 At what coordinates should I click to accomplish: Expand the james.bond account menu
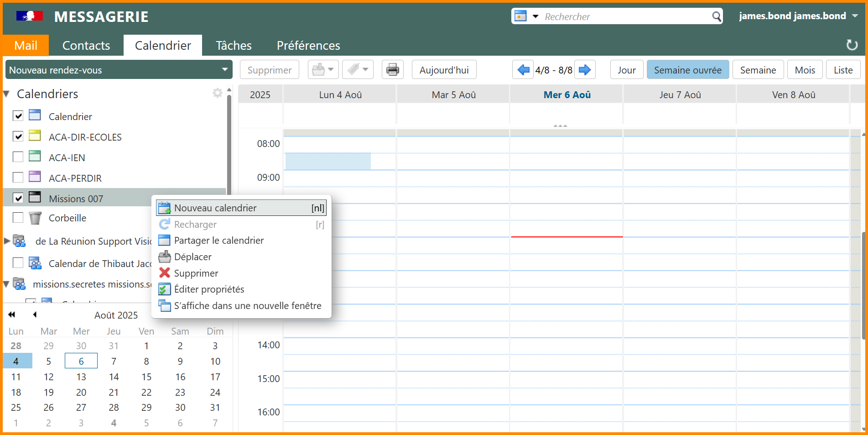pyautogui.click(x=855, y=16)
